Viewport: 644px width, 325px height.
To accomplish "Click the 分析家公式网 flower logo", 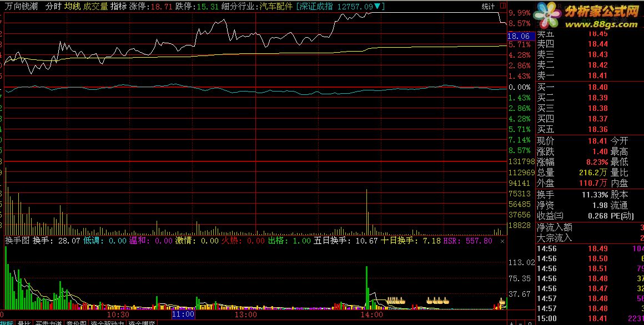I will [547, 16].
